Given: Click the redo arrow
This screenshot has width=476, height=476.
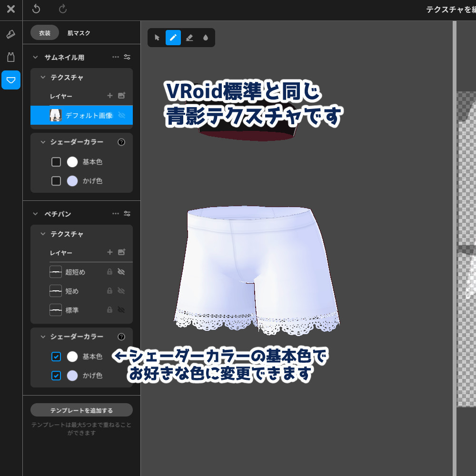Looking at the screenshot, I should tap(62, 10).
